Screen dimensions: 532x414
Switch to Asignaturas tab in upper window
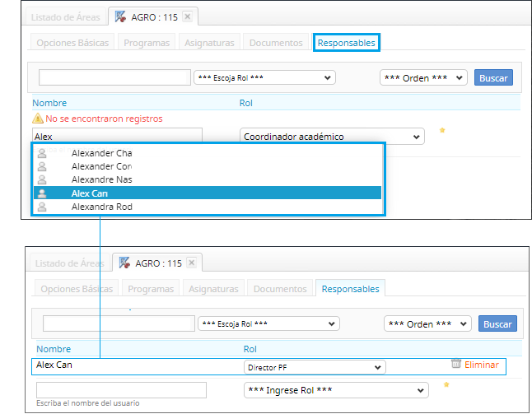(x=209, y=43)
